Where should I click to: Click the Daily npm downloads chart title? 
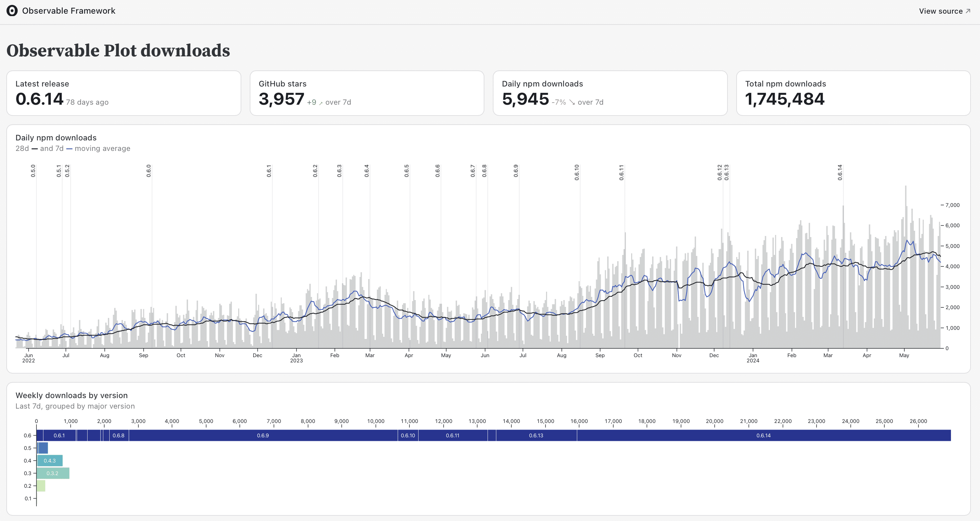click(x=56, y=138)
